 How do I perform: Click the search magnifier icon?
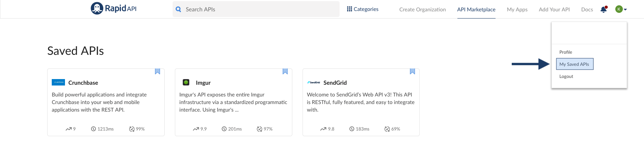[178, 9]
